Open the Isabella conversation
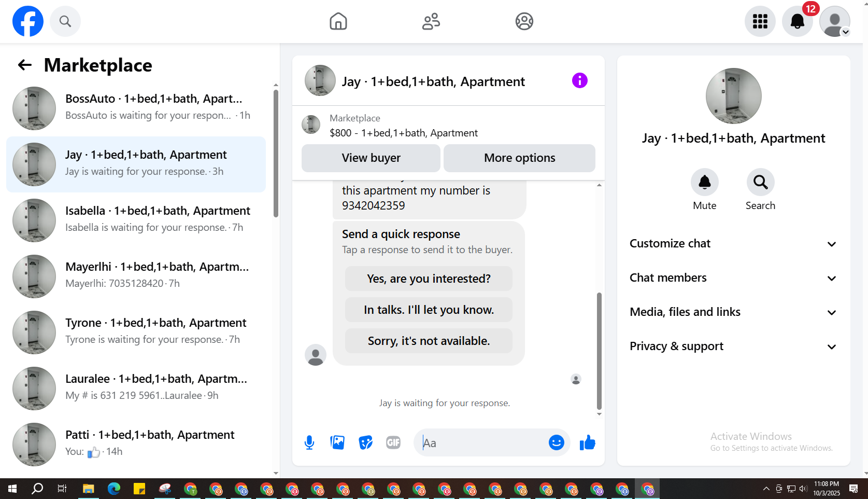This screenshot has height=499, width=868. (136, 220)
